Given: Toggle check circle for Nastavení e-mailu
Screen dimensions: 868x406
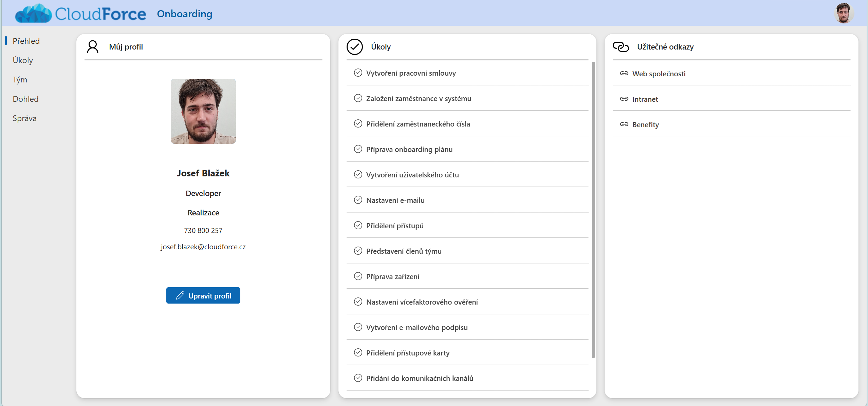Looking at the screenshot, I should pos(358,200).
